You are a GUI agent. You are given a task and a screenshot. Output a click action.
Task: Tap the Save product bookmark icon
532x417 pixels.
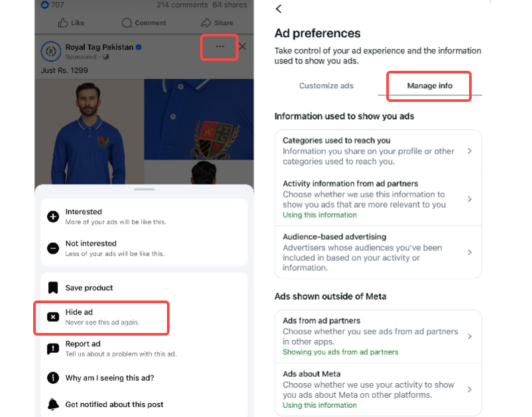(x=53, y=288)
